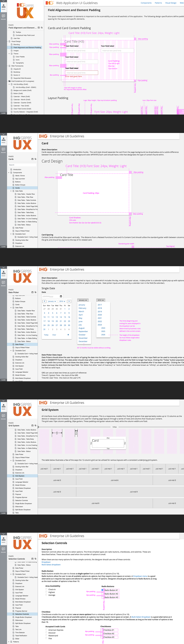Image resolution: width=184 pixels, height=644 pixels.
Task: Collapse the Theme tree node
Action: point(9,53)
